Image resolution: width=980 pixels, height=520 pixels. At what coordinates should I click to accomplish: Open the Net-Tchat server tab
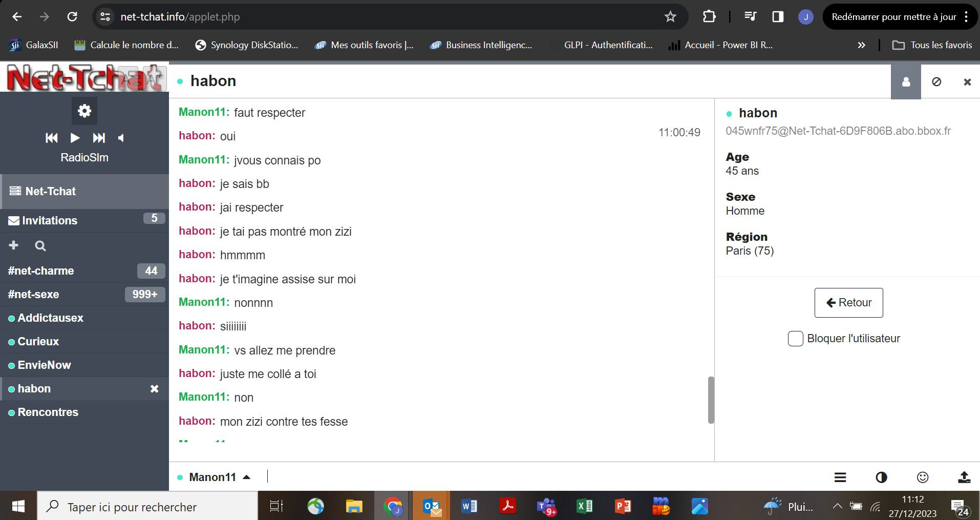(84, 191)
